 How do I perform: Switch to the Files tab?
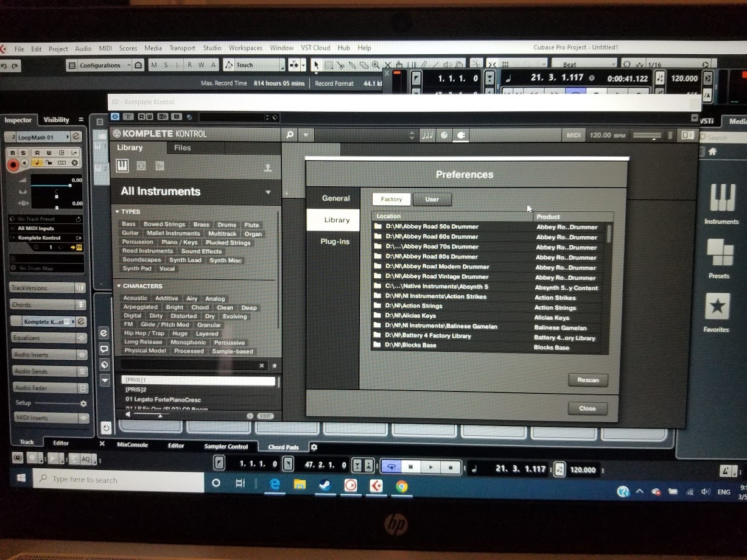tap(182, 148)
